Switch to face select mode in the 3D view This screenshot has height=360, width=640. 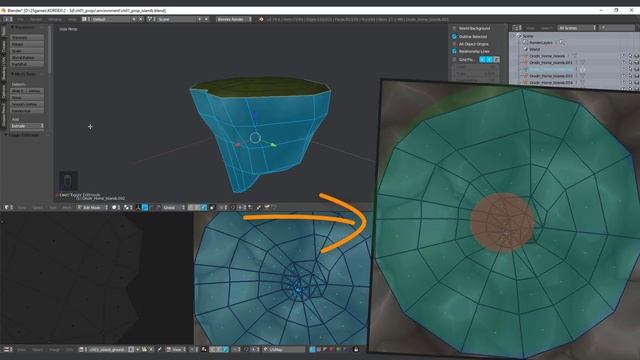(x=204, y=207)
